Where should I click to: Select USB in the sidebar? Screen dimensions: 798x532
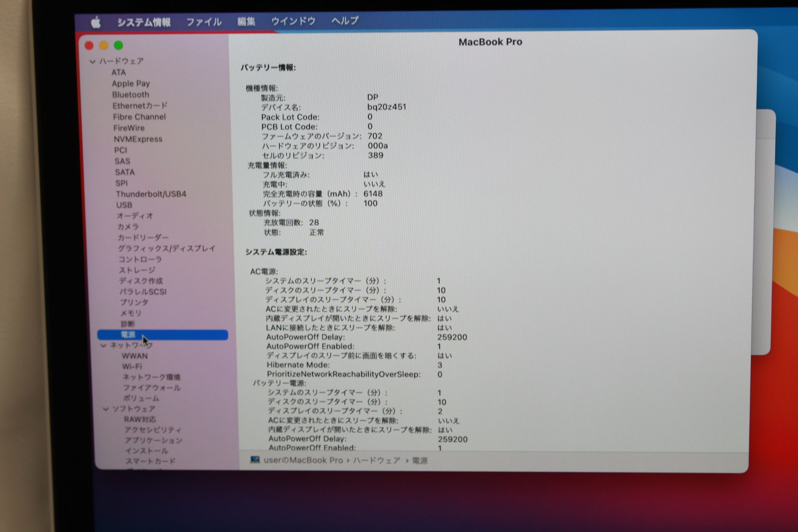click(x=124, y=205)
